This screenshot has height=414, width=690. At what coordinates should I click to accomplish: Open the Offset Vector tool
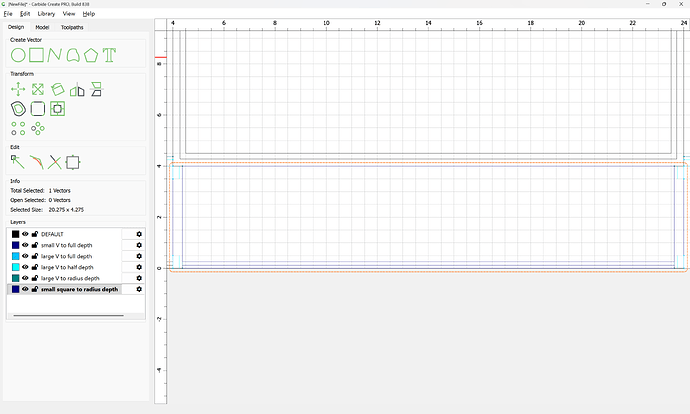pos(18,108)
